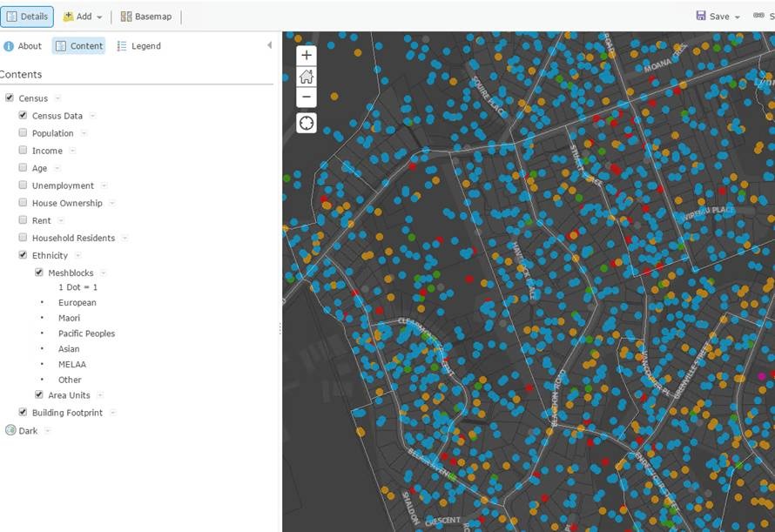This screenshot has height=532, width=775.
Task: Click the Content list icon
Action: click(x=61, y=46)
